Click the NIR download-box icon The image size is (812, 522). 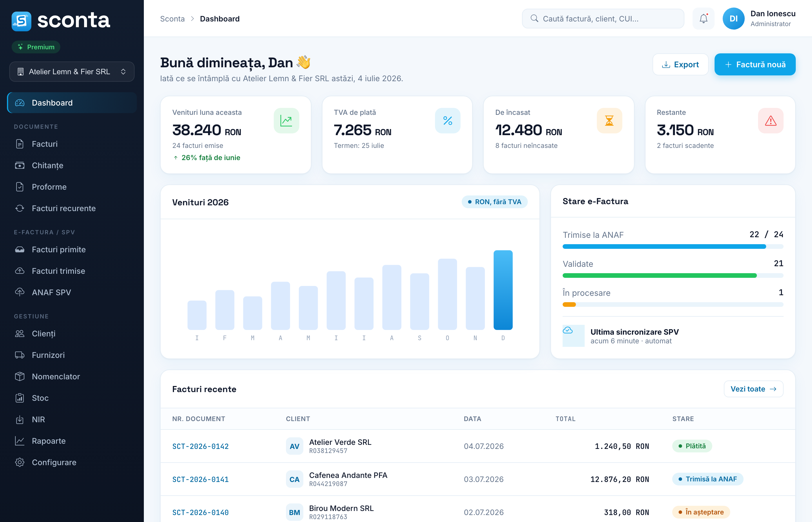tap(20, 419)
